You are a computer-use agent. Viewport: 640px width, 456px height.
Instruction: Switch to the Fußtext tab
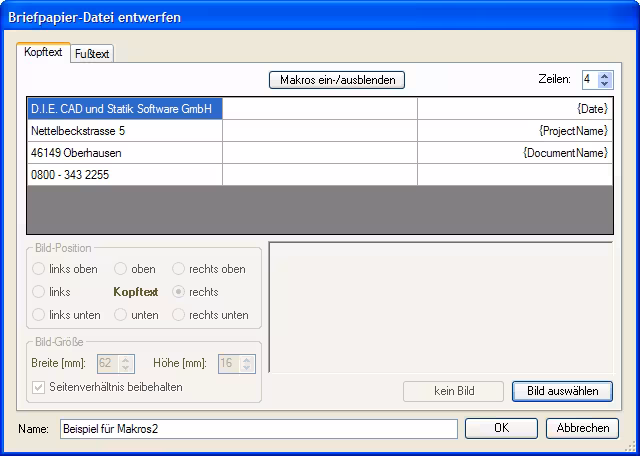point(92,54)
